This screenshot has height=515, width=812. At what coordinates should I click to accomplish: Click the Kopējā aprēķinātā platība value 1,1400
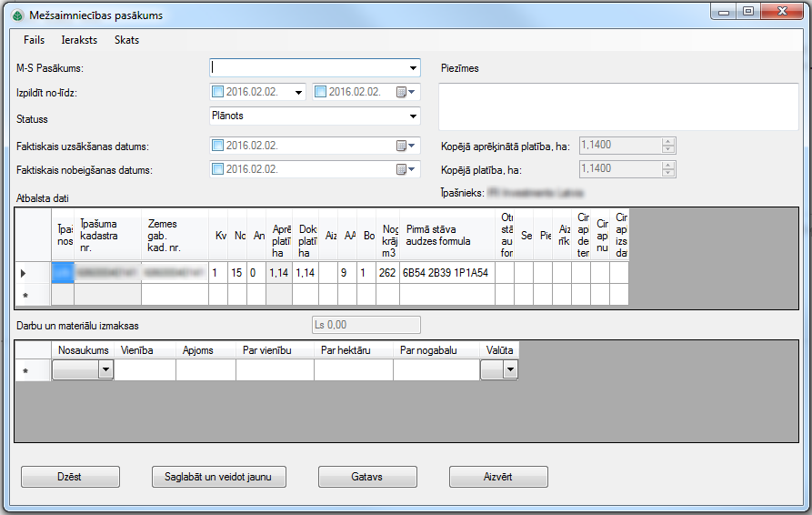596,145
